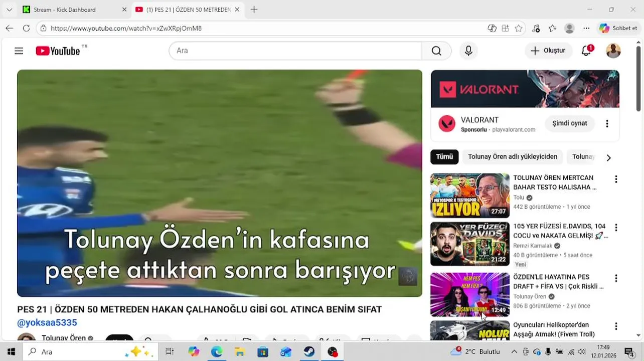This screenshot has height=361, width=644.
Task: Open the Edge favorites list icon
Action: (552, 28)
